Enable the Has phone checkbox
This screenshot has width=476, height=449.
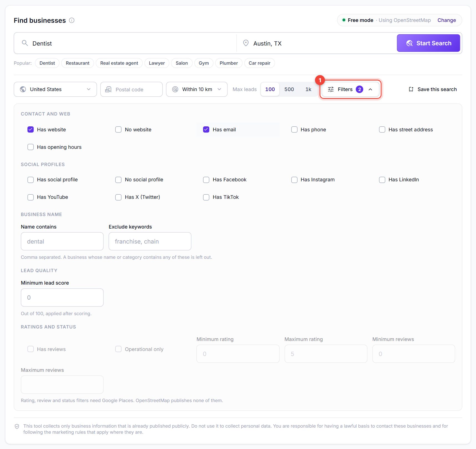pos(294,130)
